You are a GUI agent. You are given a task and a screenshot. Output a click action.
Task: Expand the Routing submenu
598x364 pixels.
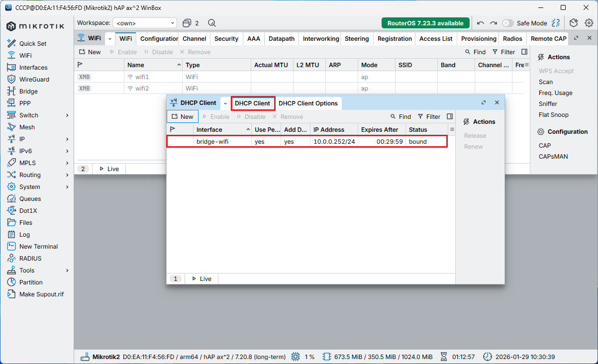pyautogui.click(x=67, y=175)
